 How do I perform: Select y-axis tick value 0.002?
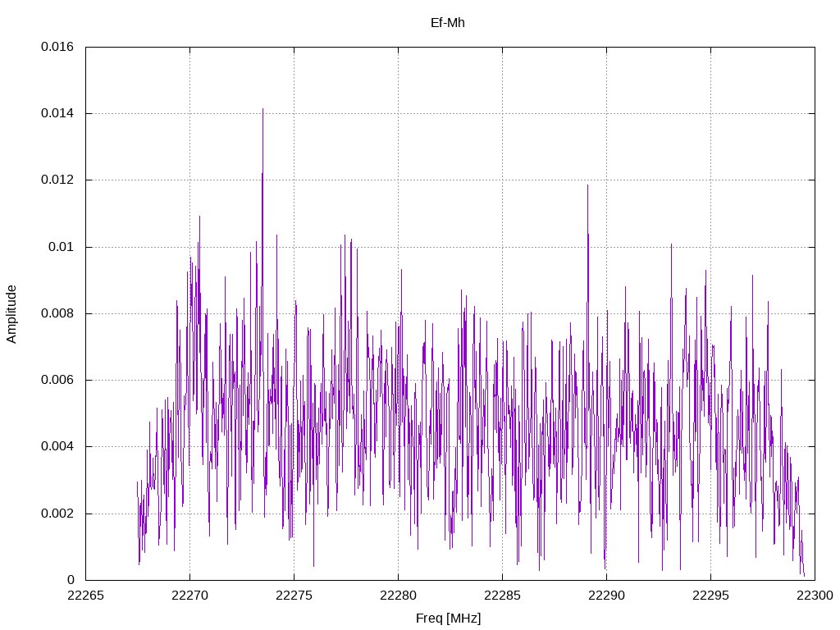tap(57, 514)
